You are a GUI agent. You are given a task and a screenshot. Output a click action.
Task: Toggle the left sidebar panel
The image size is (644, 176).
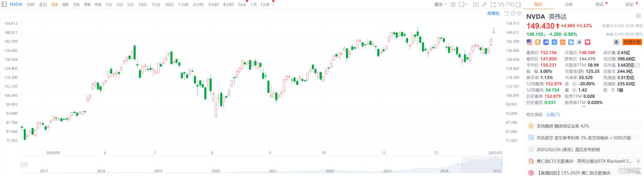tap(4, 5)
